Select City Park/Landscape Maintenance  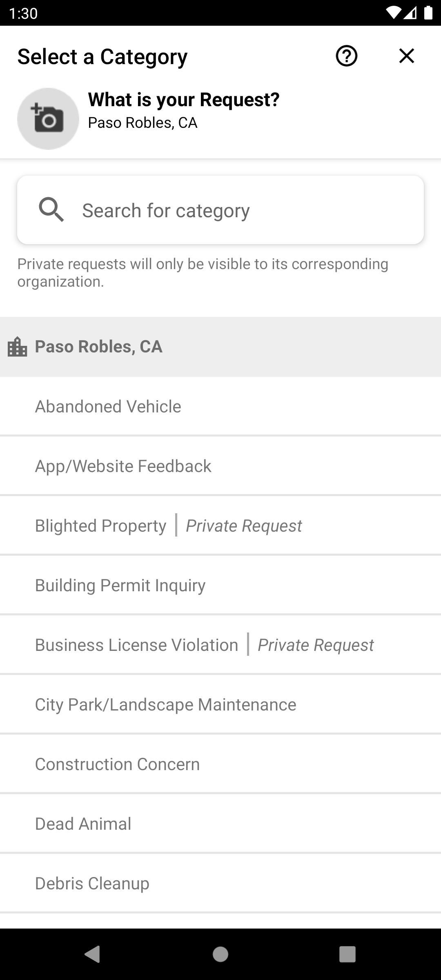166,705
